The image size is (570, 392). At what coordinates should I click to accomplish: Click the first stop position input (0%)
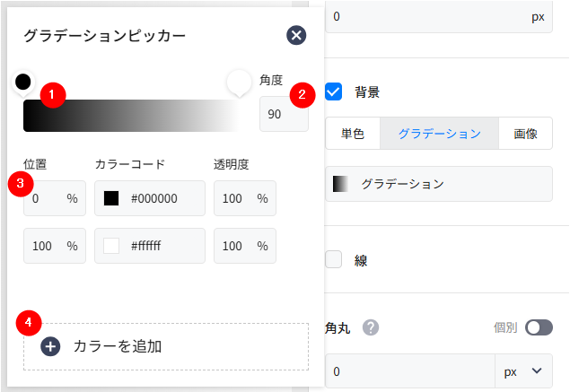(x=43, y=198)
